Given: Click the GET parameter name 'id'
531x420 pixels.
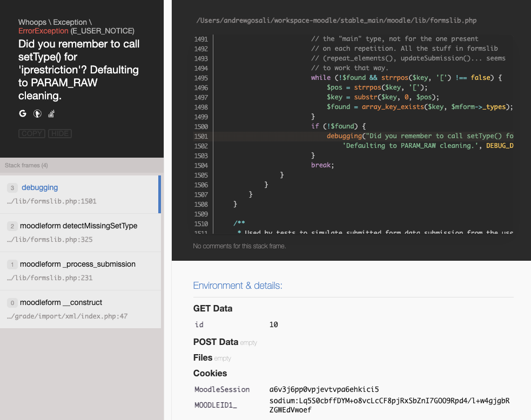Looking at the screenshot, I should (199, 325).
